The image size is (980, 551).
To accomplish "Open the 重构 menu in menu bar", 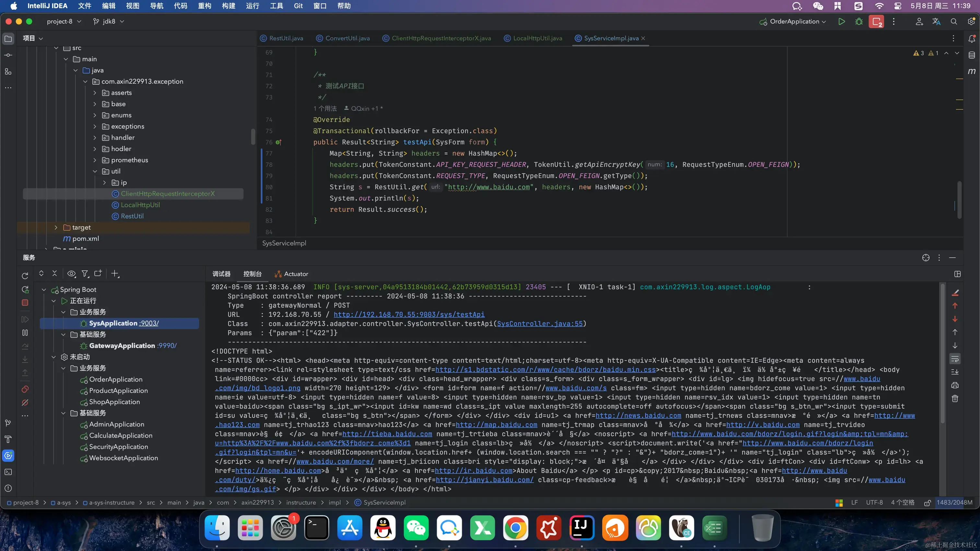I will tap(204, 6).
